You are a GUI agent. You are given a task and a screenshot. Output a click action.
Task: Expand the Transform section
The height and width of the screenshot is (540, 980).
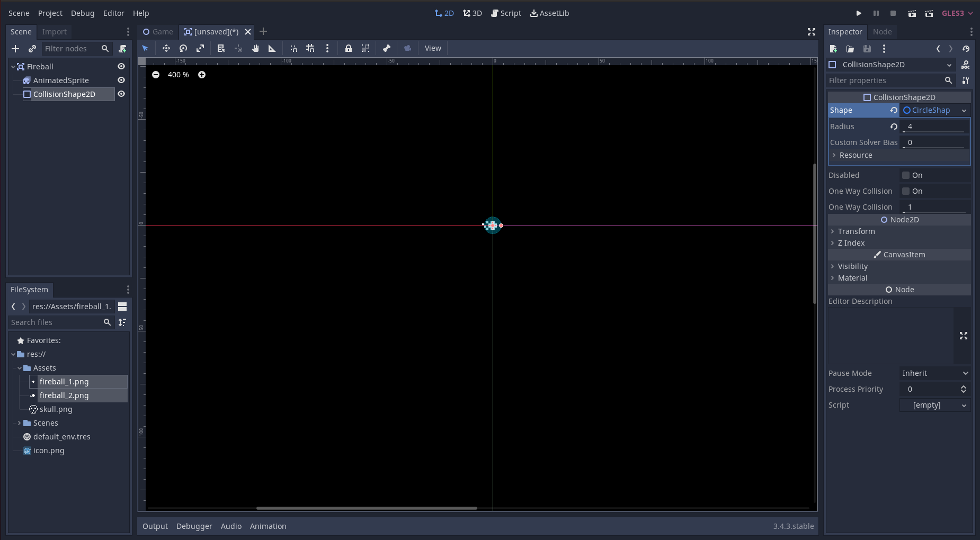tap(856, 231)
